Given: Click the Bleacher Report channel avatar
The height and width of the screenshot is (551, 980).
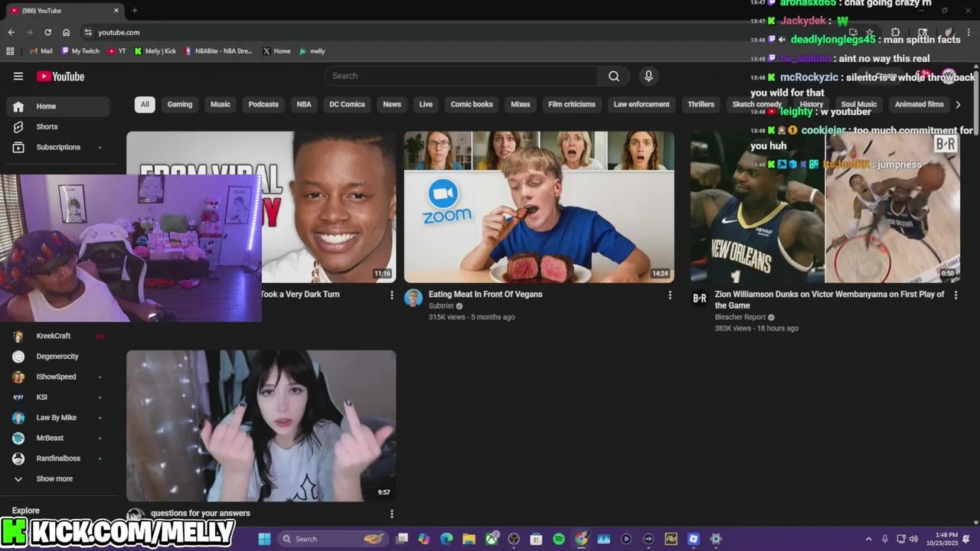Looking at the screenshot, I should point(700,298).
